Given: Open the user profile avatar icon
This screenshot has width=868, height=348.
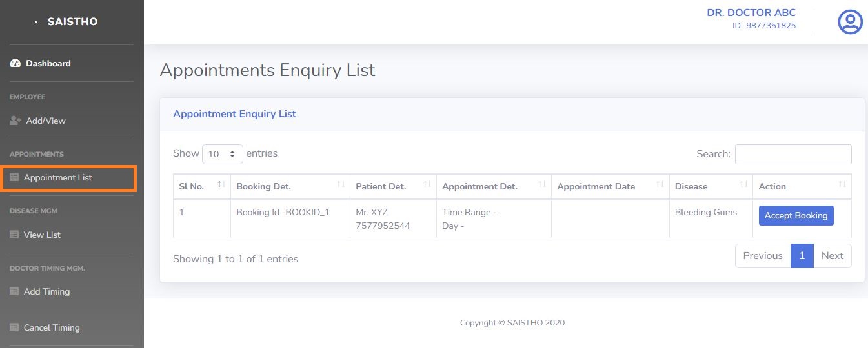Looking at the screenshot, I should coord(850,22).
